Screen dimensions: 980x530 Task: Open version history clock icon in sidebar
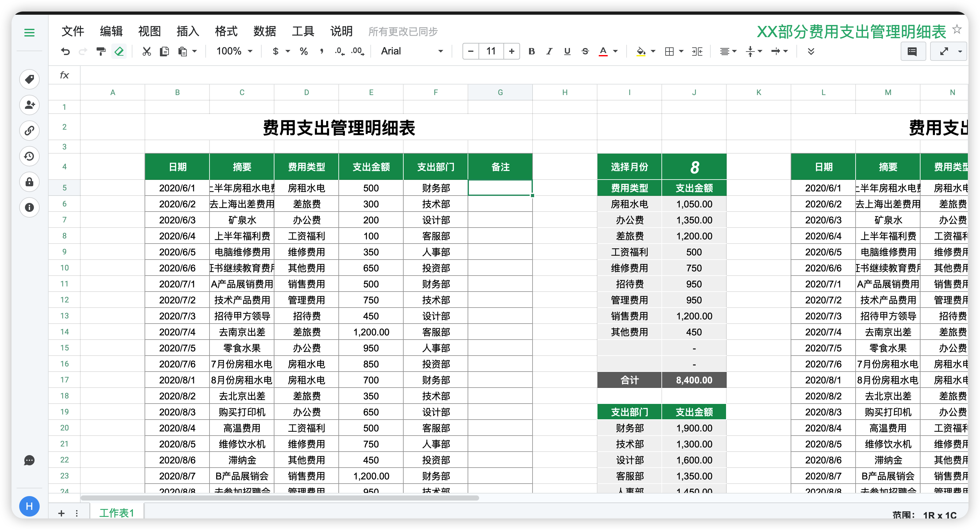point(29,156)
